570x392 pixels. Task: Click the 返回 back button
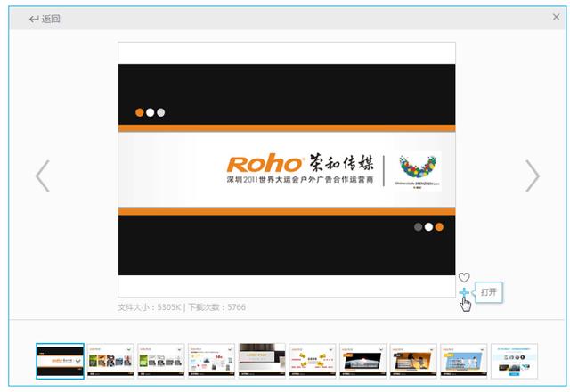point(45,19)
